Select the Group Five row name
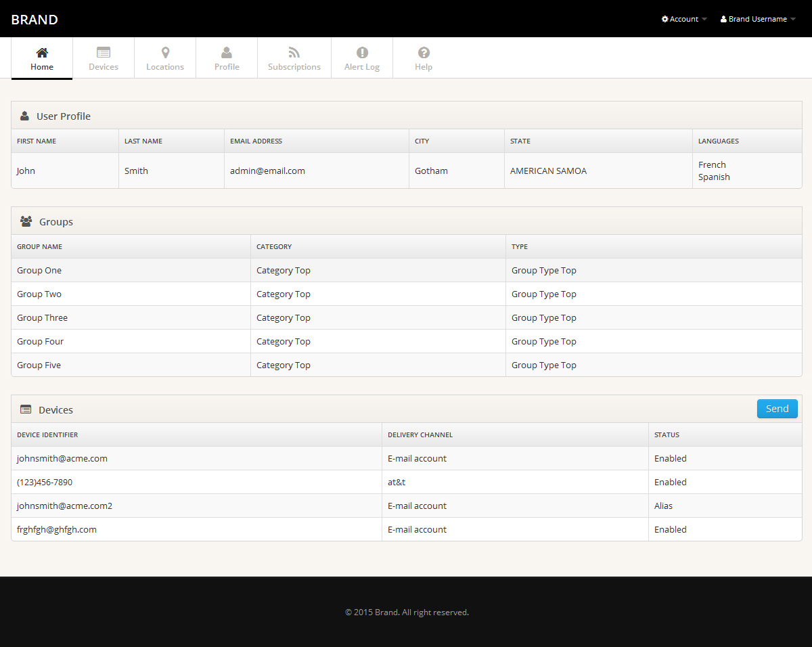Image resolution: width=812 pixels, height=647 pixels. pyautogui.click(x=39, y=365)
